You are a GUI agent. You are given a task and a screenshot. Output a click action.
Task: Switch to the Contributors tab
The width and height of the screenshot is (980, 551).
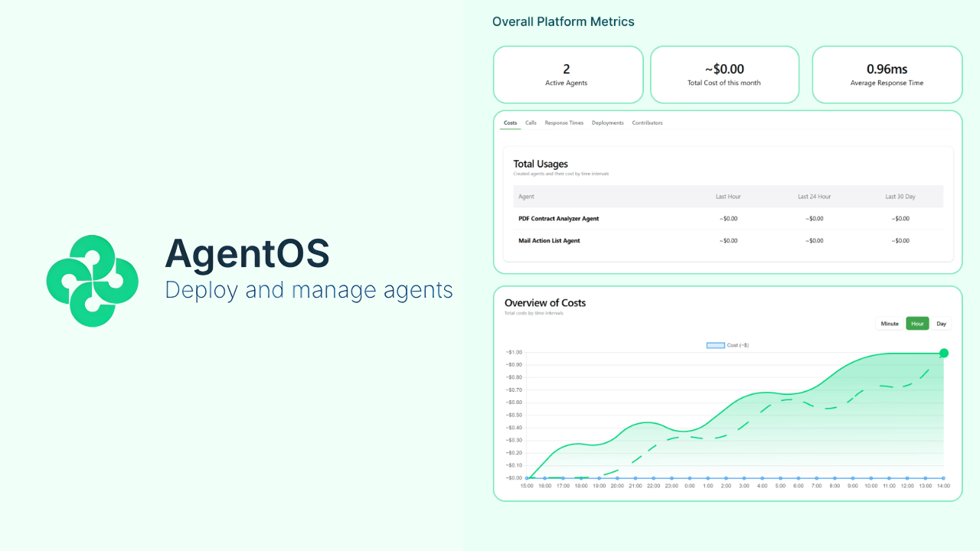(x=647, y=122)
